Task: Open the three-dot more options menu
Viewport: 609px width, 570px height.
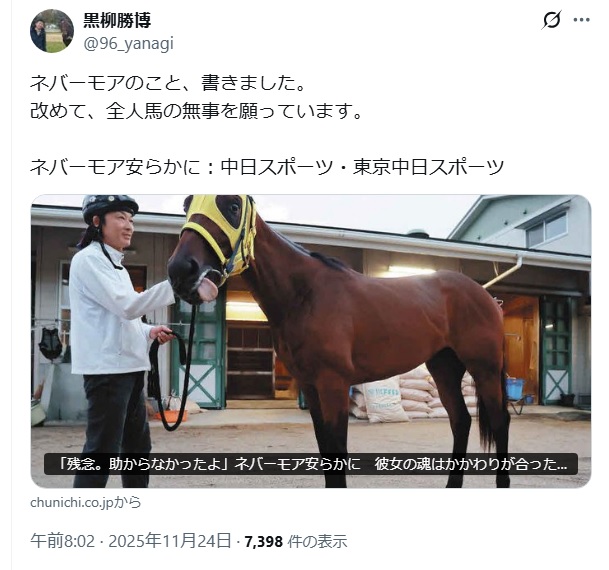Action: [581, 20]
